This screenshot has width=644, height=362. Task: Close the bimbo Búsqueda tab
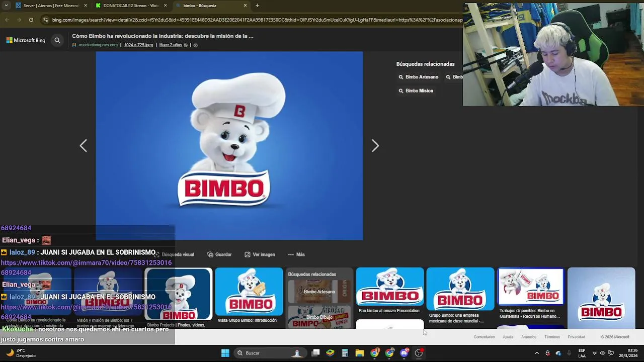(245, 6)
